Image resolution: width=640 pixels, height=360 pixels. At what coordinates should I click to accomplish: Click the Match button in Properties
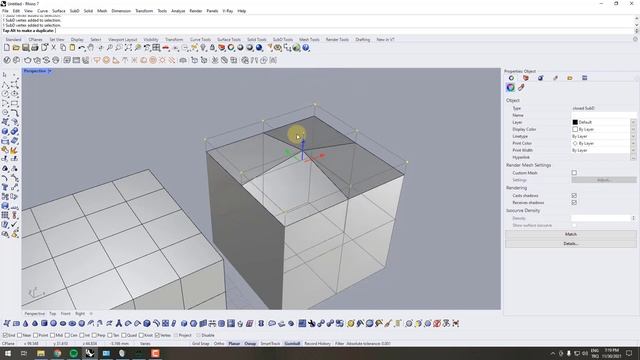pos(571,234)
